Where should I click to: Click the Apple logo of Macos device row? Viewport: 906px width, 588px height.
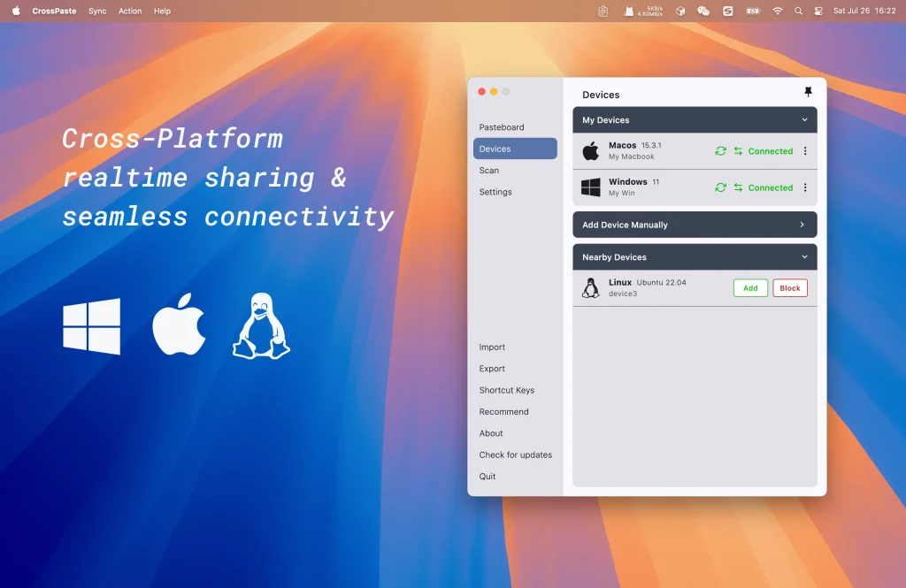click(x=590, y=150)
